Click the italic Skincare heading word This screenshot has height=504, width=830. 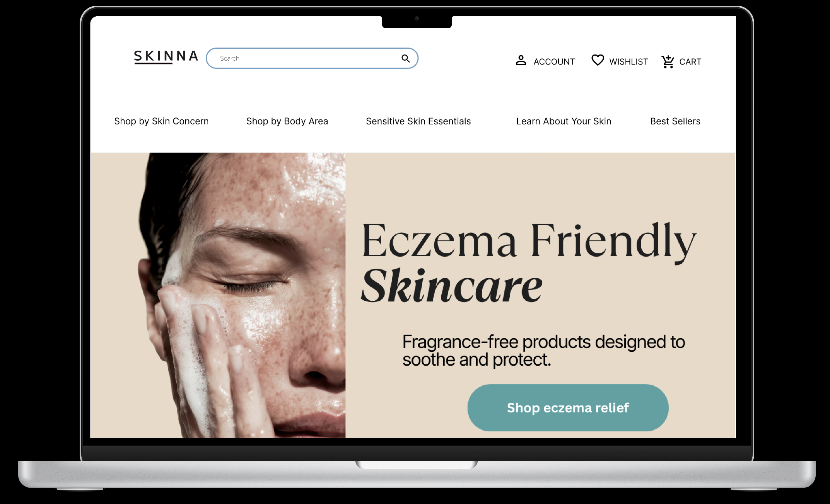click(x=451, y=286)
